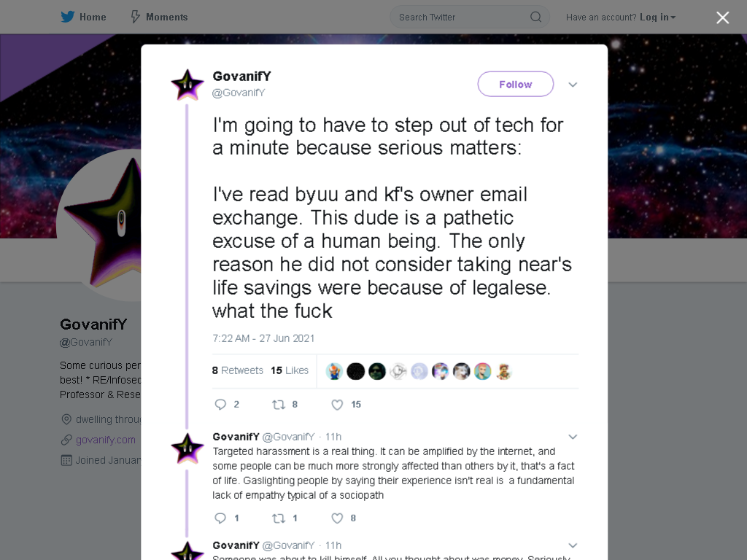
Task: Click the Twitter bird Home icon
Action: point(68,17)
